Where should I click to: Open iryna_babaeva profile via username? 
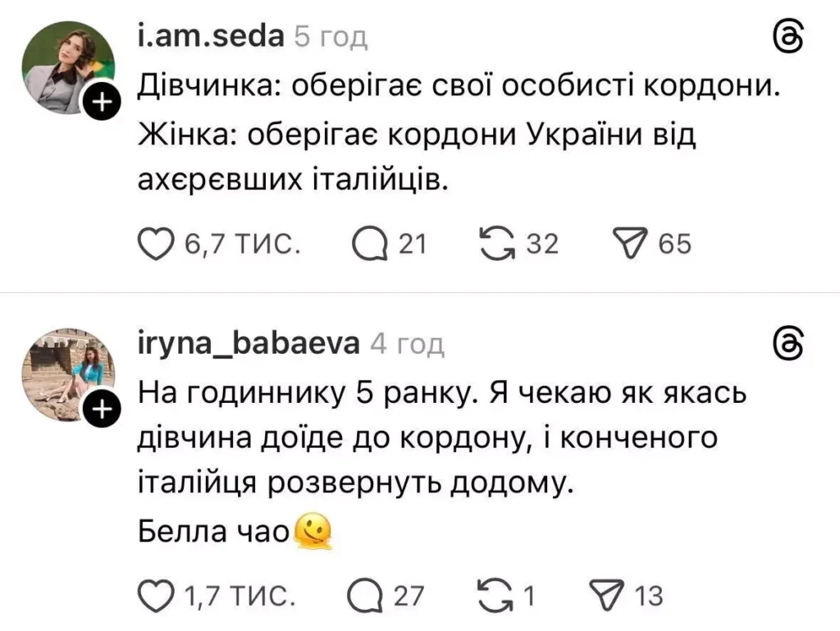(x=248, y=343)
